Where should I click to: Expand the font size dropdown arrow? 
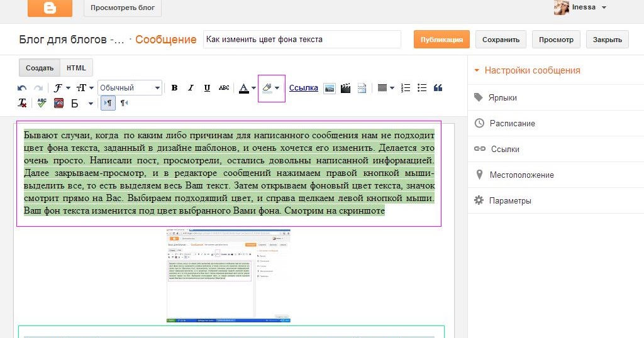(x=92, y=88)
